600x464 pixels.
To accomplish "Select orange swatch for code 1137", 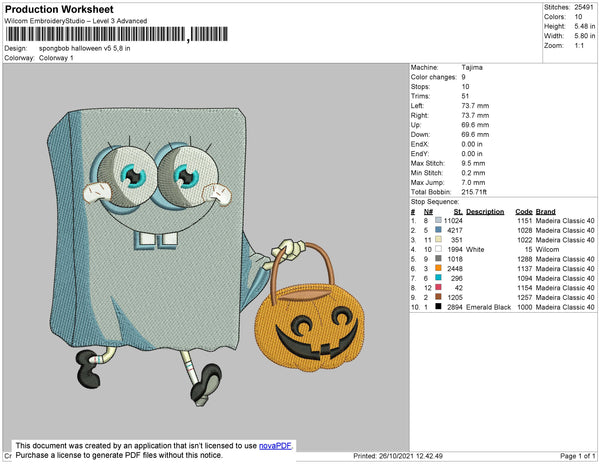I will (438, 268).
